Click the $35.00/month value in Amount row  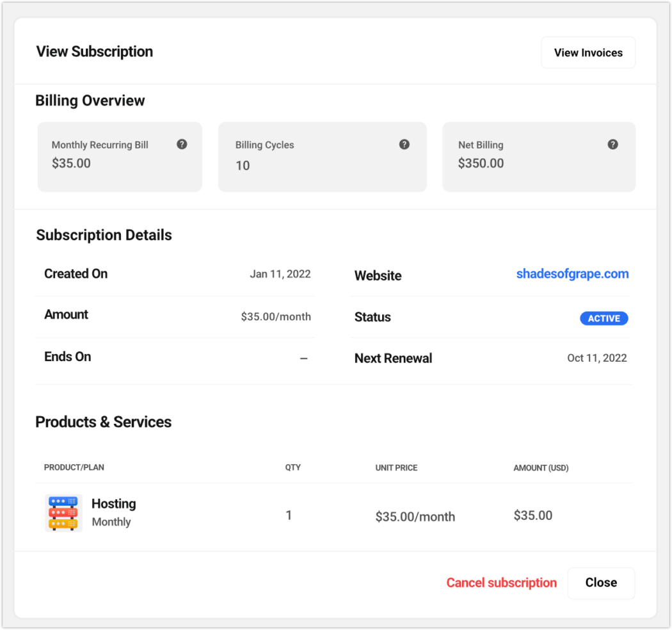pos(276,316)
